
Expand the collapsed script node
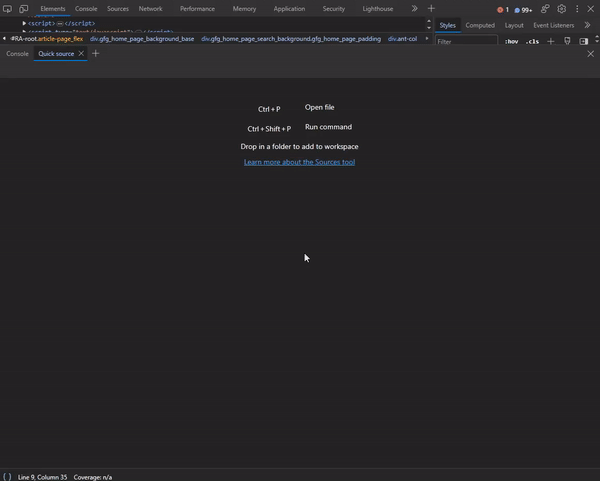24,23
